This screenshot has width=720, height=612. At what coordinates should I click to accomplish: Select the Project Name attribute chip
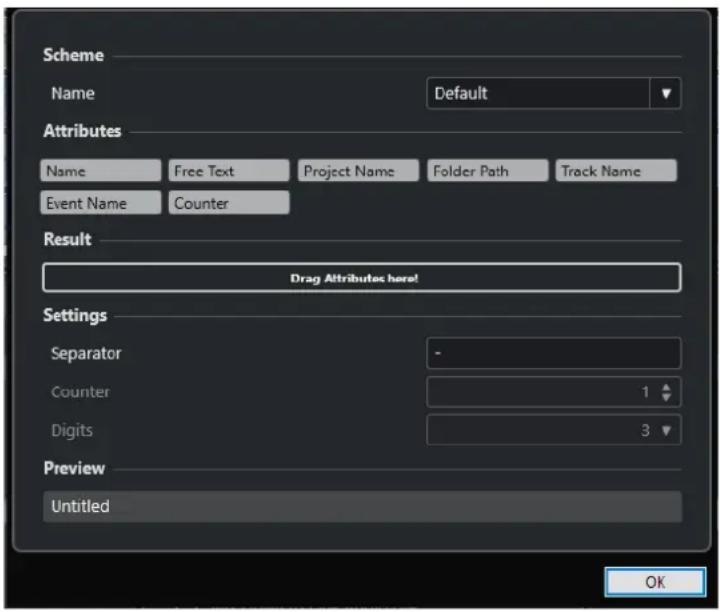click(358, 171)
